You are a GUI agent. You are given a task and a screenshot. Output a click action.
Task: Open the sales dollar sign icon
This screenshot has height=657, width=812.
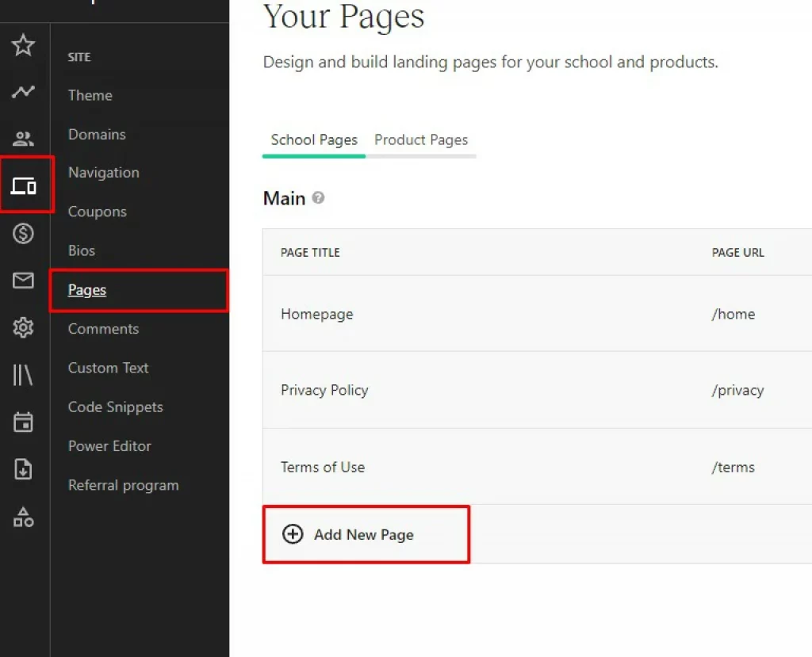[24, 233]
